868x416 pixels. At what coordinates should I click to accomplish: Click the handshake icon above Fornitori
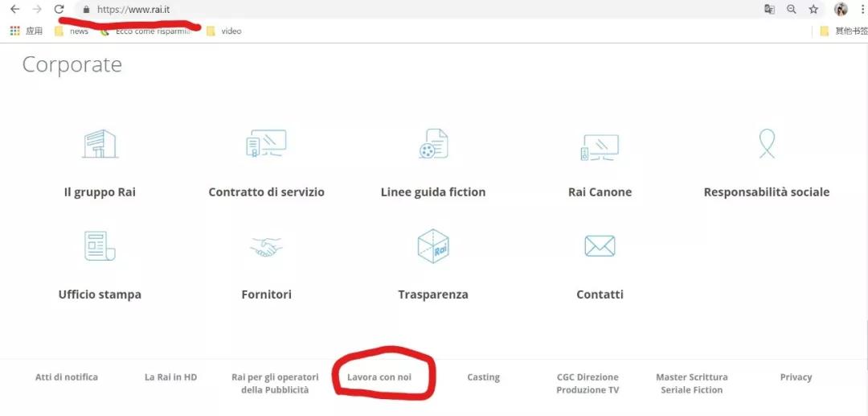click(x=266, y=247)
